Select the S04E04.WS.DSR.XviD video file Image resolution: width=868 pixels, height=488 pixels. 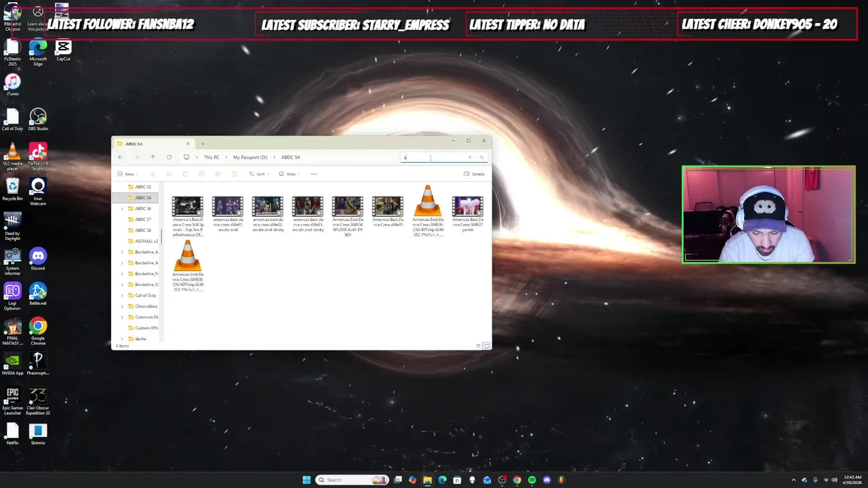(x=347, y=216)
